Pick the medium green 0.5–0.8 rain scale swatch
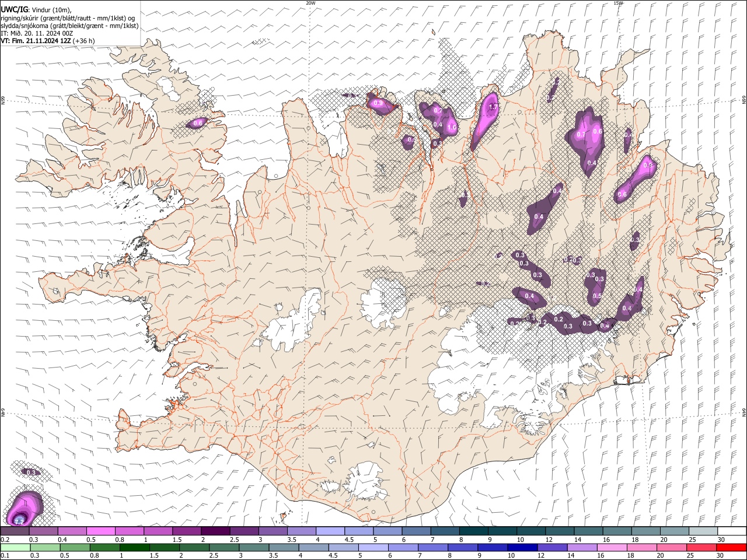 [x=75, y=547]
